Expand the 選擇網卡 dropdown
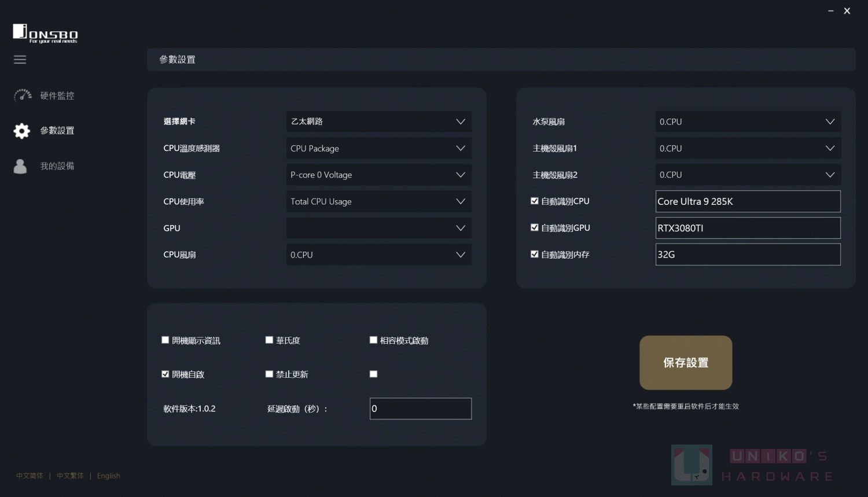The image size is (868, 497). [378, 122]
